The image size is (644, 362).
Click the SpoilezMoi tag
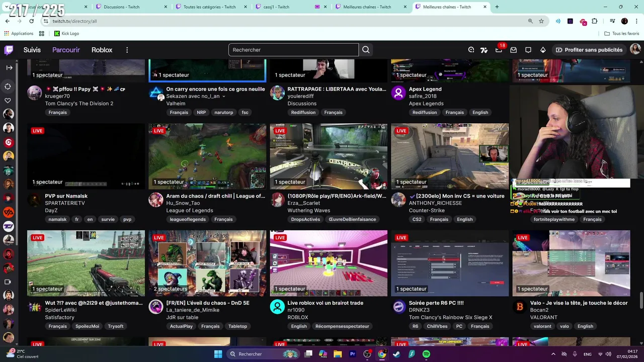tap(87, 326)
